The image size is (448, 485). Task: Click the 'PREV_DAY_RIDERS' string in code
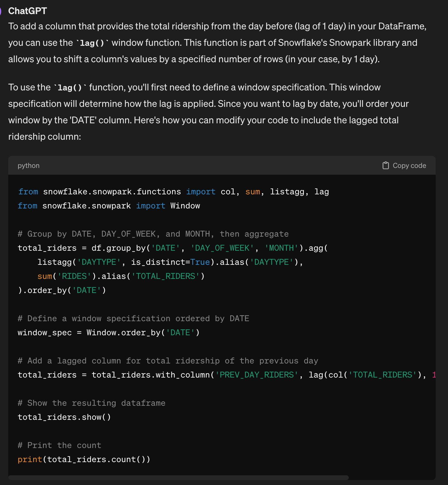click(x=257, y=375)
